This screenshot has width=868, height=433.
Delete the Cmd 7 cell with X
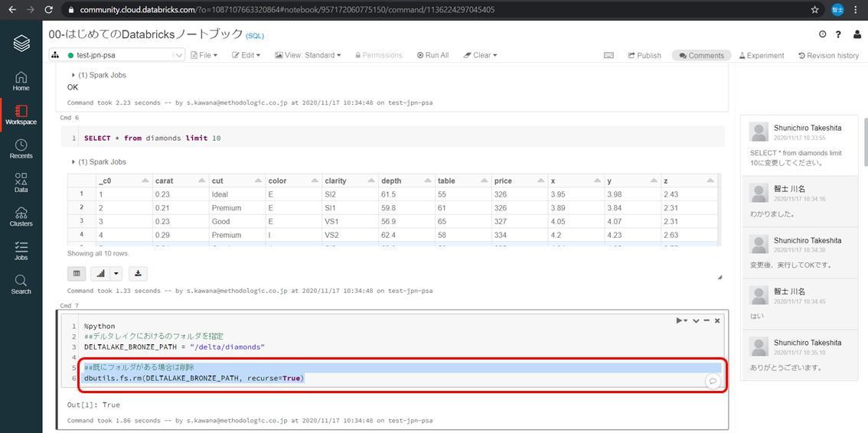pos(717,321)
